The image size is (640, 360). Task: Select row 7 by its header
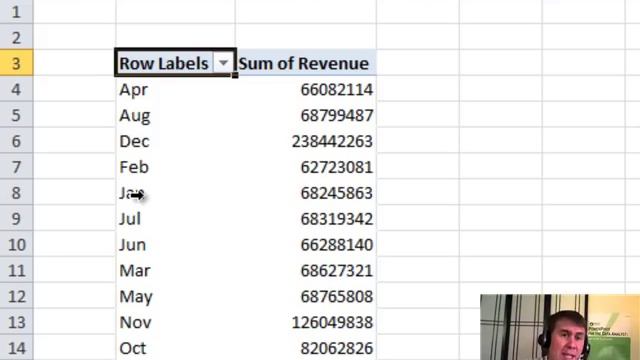[16, 167]
